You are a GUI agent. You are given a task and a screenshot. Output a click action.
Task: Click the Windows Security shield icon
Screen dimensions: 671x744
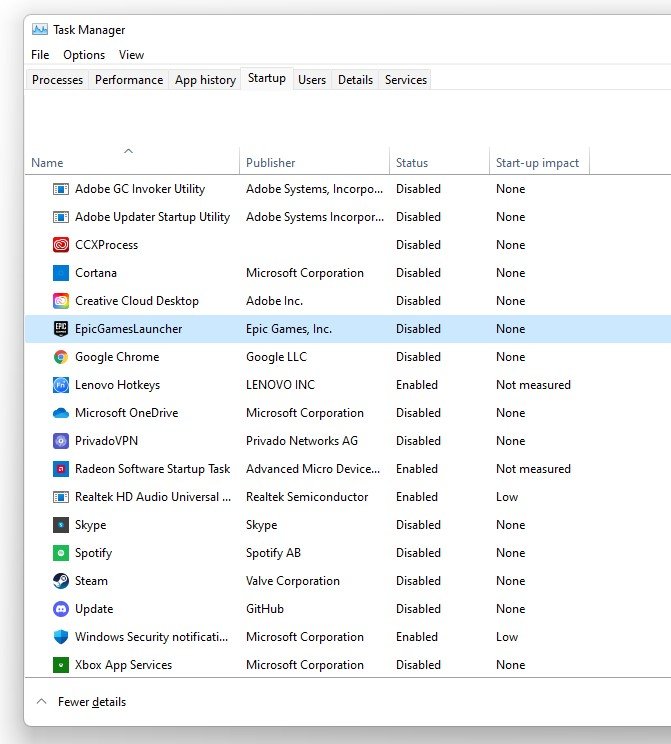[x=60, y=637]
